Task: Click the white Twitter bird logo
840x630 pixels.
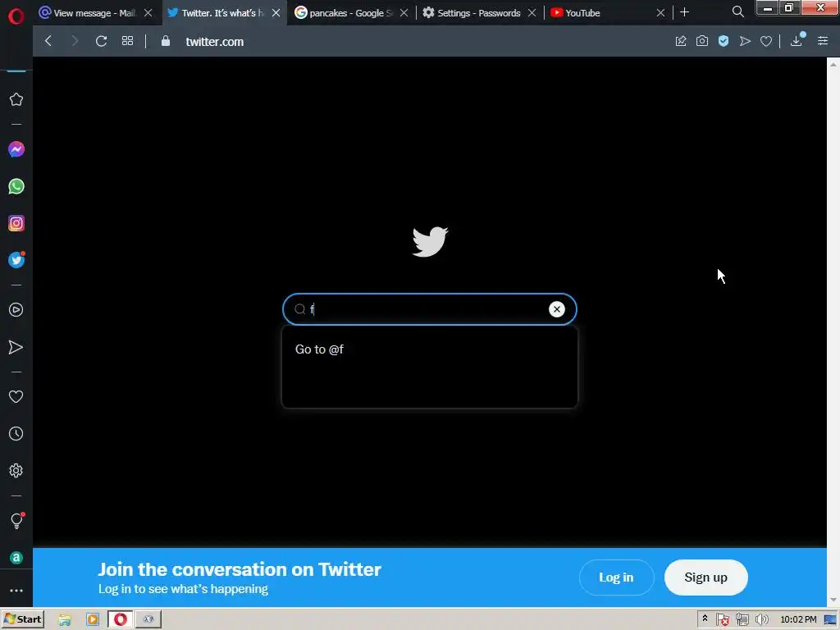Action: [430, 242]
